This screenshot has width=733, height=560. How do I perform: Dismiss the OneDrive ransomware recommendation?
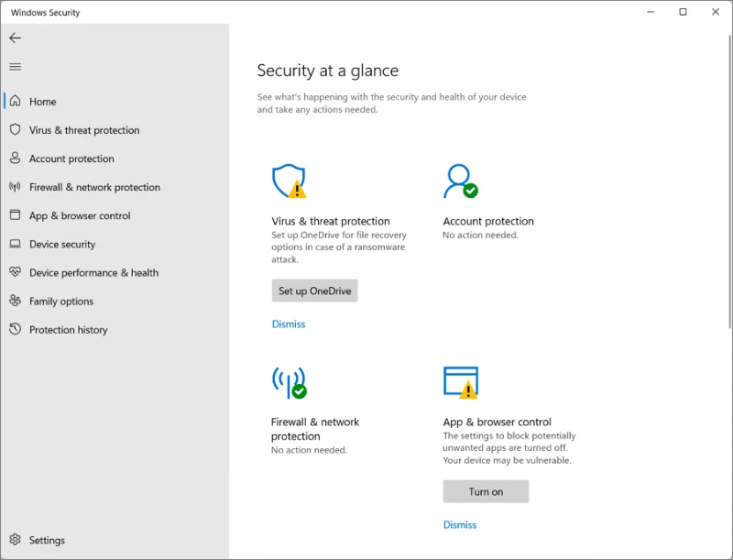(x=289, y=324)
